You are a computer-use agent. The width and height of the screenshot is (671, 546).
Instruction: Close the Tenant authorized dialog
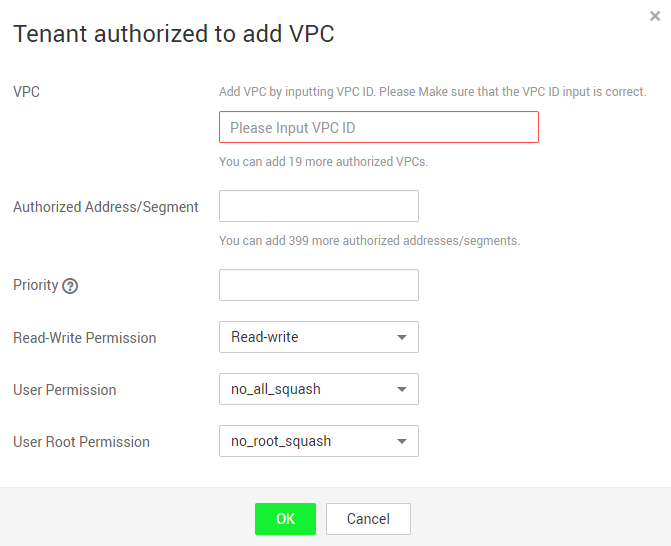[x=655, y=16]
